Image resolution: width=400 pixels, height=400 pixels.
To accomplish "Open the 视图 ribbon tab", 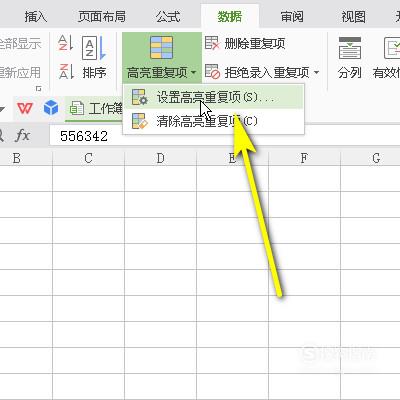I will (353, 16).
